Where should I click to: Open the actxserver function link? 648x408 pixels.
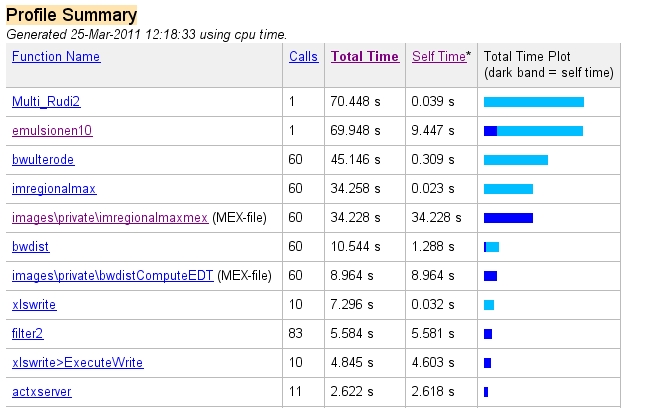(41, 392)
